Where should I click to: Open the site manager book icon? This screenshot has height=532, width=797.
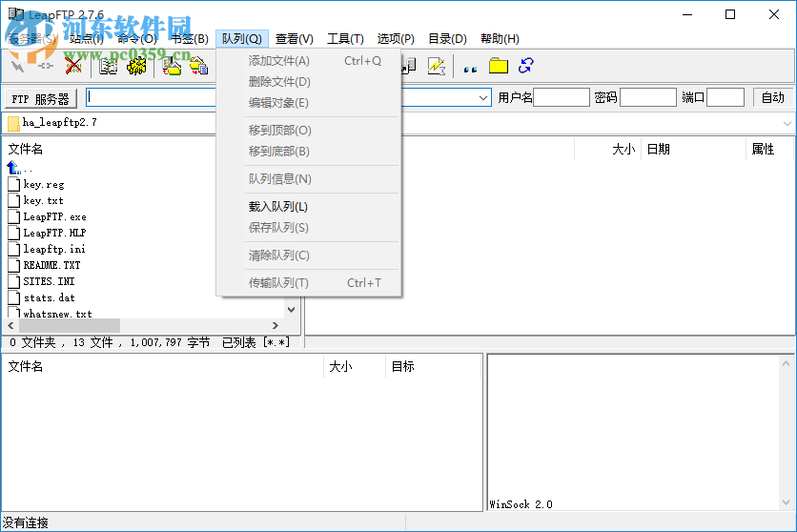coord(108,66)
